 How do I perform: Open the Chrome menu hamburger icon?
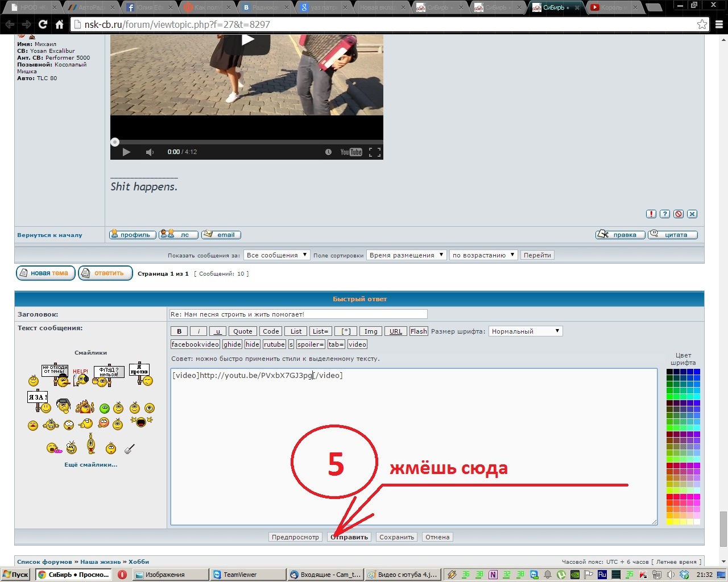pos(719,24)
